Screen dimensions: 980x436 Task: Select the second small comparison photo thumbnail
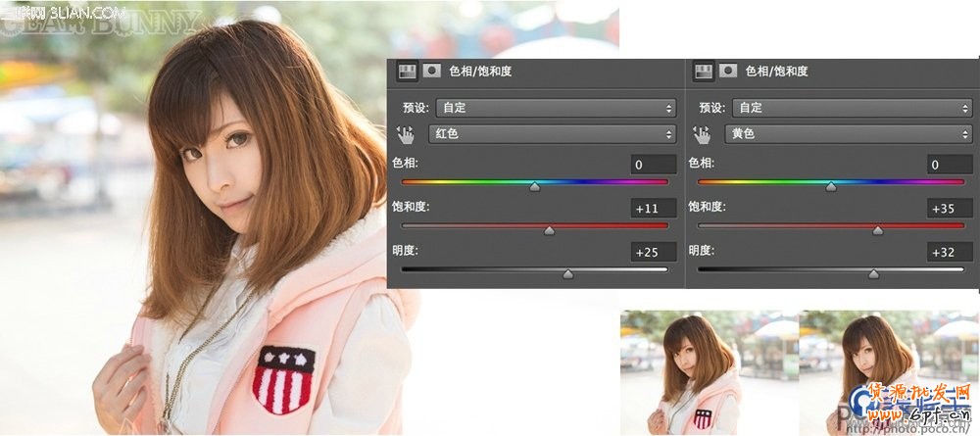coord(887,372)
